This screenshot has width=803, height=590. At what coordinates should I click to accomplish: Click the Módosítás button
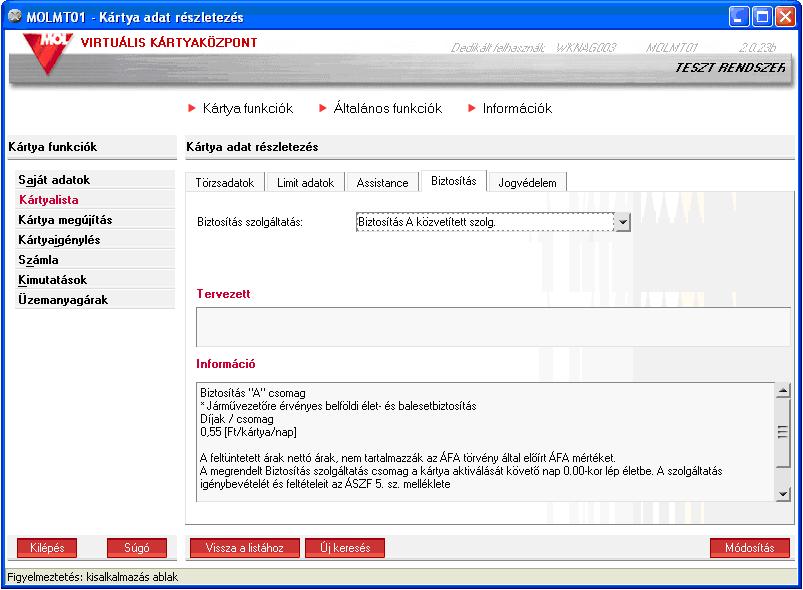[x=750, y=547]
